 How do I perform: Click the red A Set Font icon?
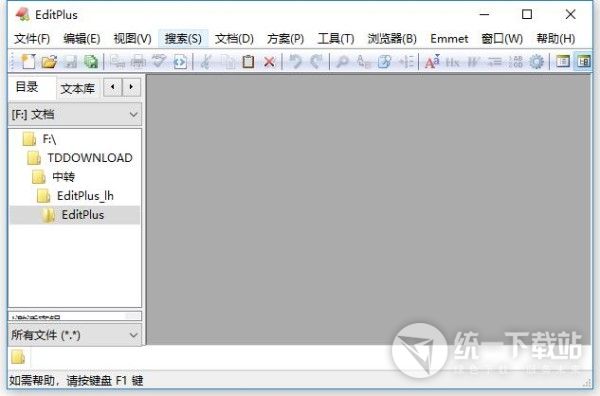click(432, 61)
